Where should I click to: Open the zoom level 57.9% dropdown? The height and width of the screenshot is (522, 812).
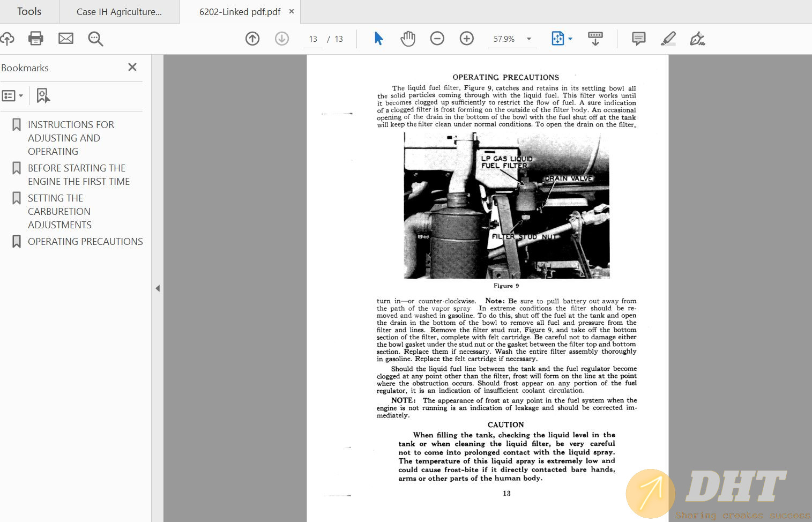click(x=529, y=39)
